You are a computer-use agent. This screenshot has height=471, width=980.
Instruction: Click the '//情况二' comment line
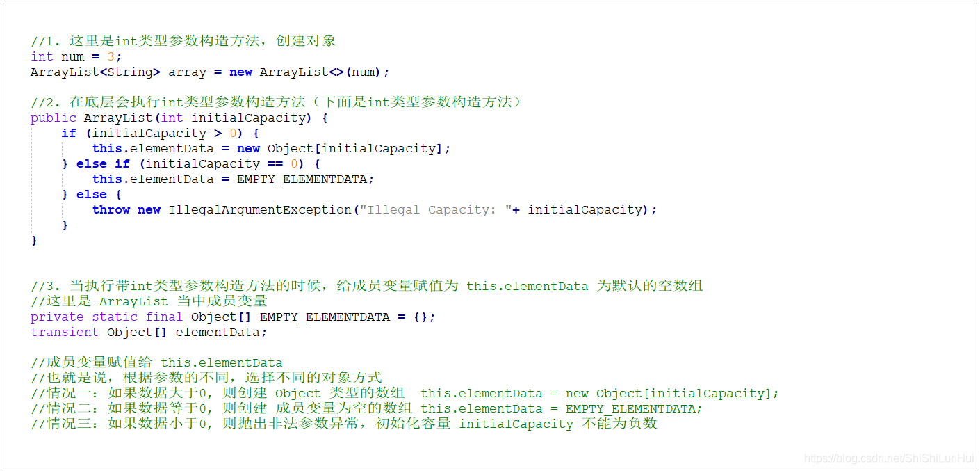366,408
